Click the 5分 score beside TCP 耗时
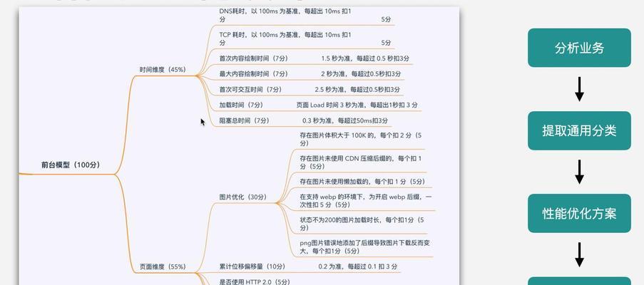The width and height of the screenshot is (644, 285). pos(386,43)
